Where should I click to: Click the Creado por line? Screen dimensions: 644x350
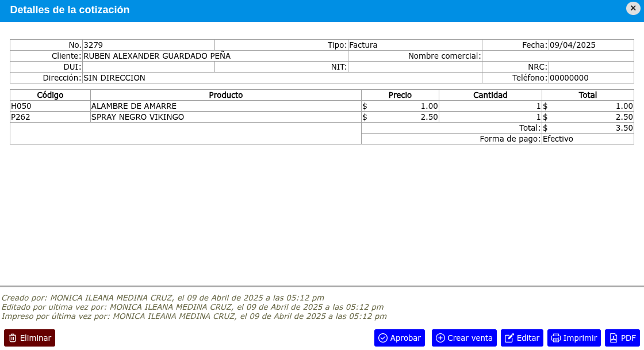click(x=163, y=298)
